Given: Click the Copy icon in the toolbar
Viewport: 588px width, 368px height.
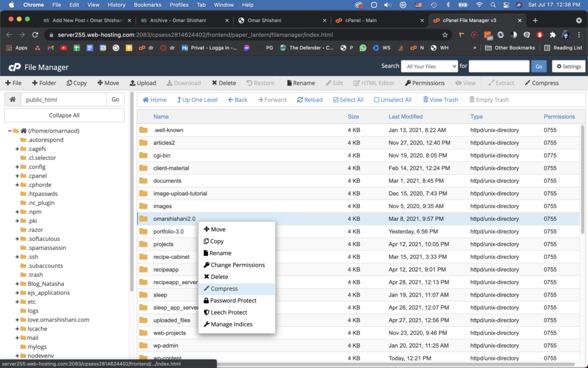Looking at the screenshot, I should [x=76, y=82].
